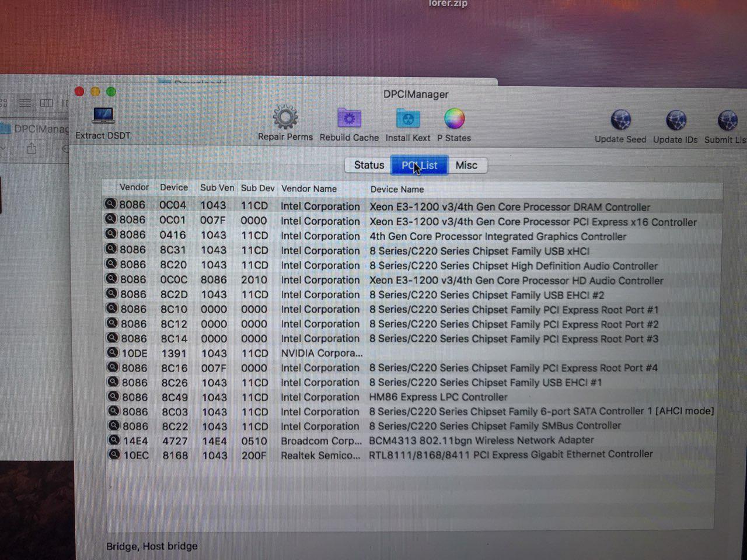747x560 pixels.
Task: Click the magnifier icon on the 8C26 row
Action: (113, 381)
